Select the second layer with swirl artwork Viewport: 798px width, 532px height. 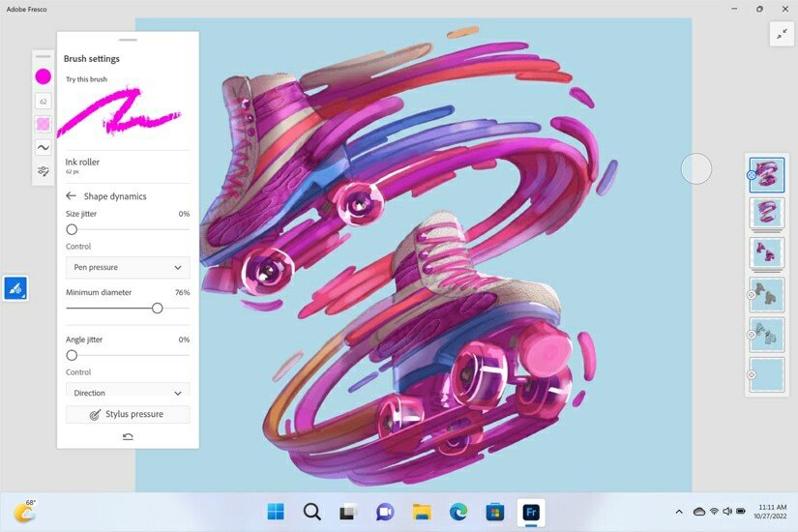point(767,213)
